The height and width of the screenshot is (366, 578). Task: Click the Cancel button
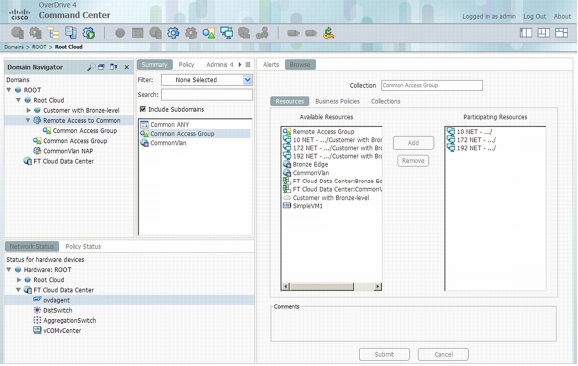[443, 354]
